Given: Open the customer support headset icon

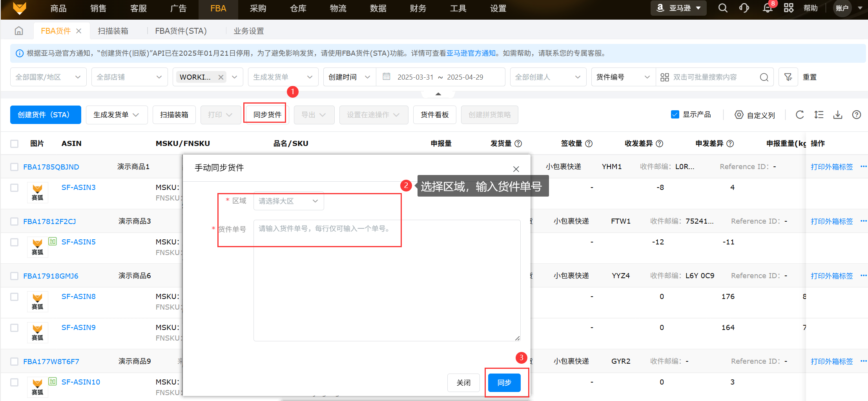Looking at the screenshot, I should 744,8.
